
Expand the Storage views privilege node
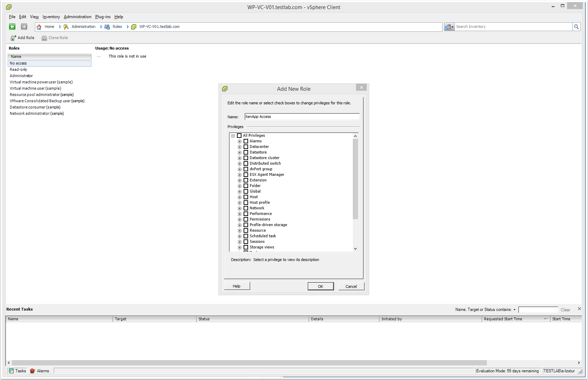pos(239,247)
